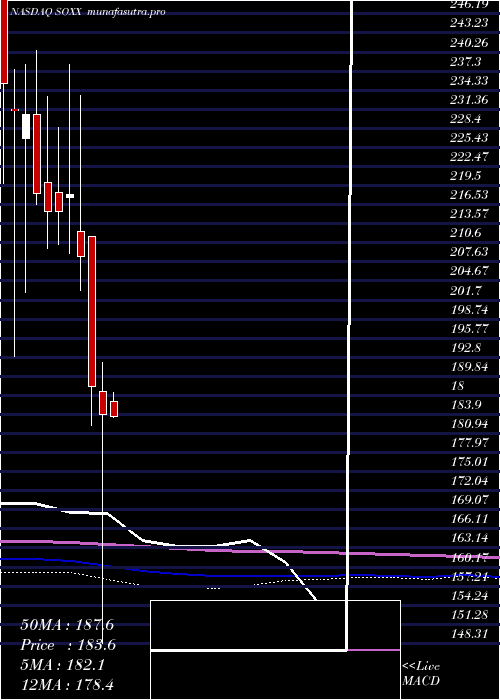The image size is (500, 700).
Task: Select the 195.77 axis label
Action: tap(469, 329)
